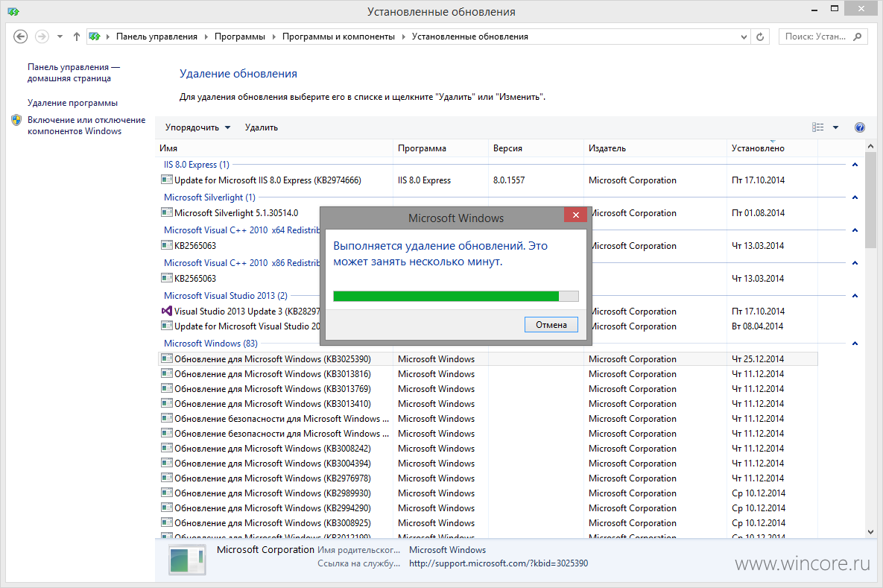Sort by the Имя column header
Image resolution: width=883 pixels, height=588 pixels.
tap(274, 148)
